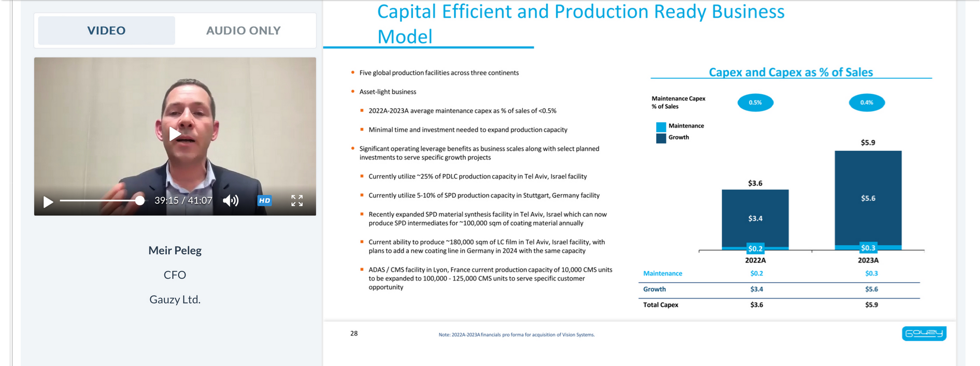Click the video progress slider handle
The width and height of the screenshot is (980, 366).
pyautogui.click(x=140, y=200)
